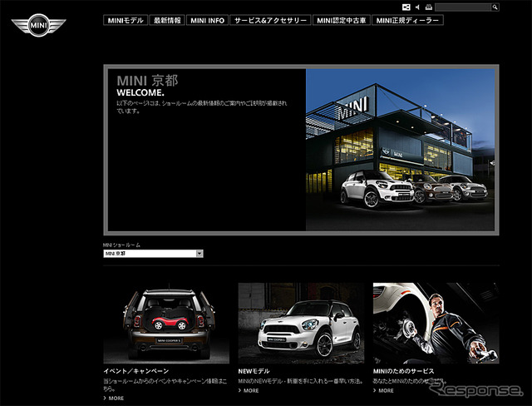This screenshot has height=406, width=532.
Task: Click the MINI winged logo
Action: (38, 25)
